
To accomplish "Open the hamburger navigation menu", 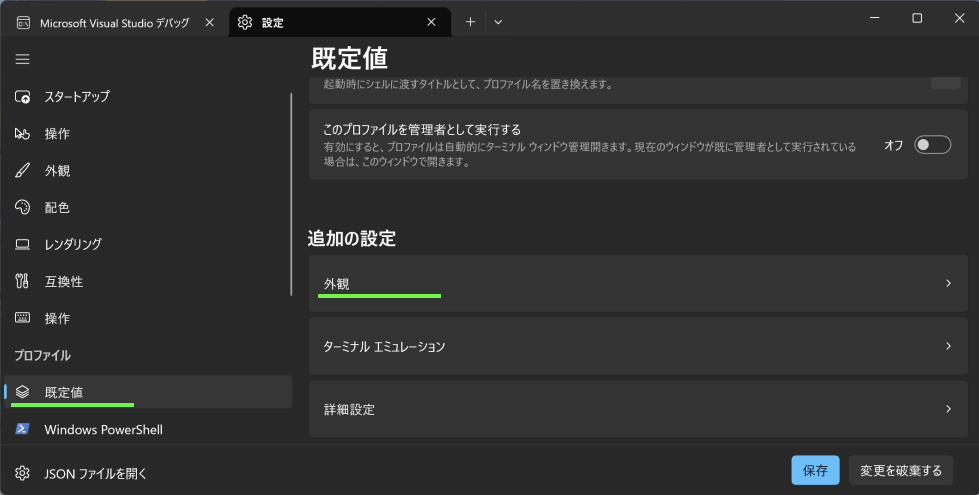I will coord(22,59).
